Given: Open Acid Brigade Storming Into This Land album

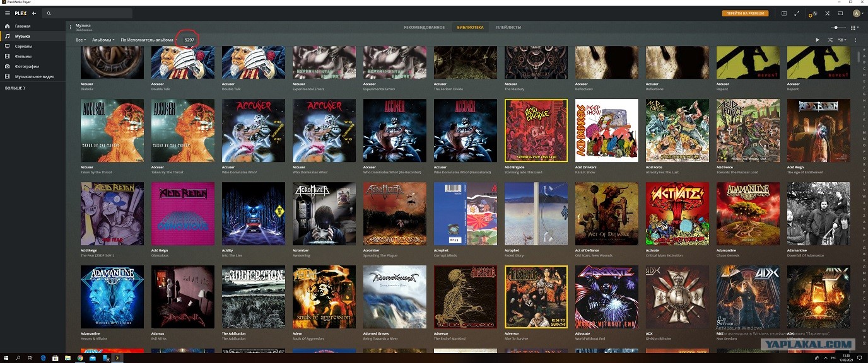Looking at the screenshot, I should click(536, 130).
